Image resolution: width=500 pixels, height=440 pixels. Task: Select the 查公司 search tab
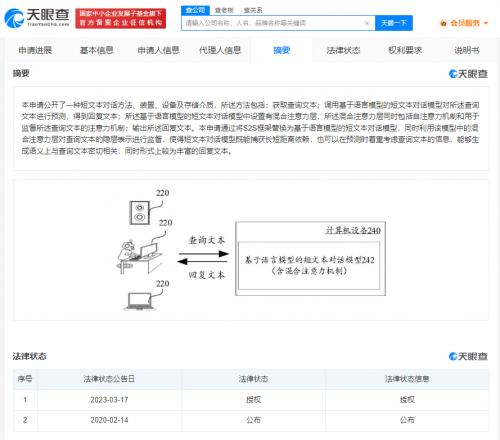click(195, 10)
